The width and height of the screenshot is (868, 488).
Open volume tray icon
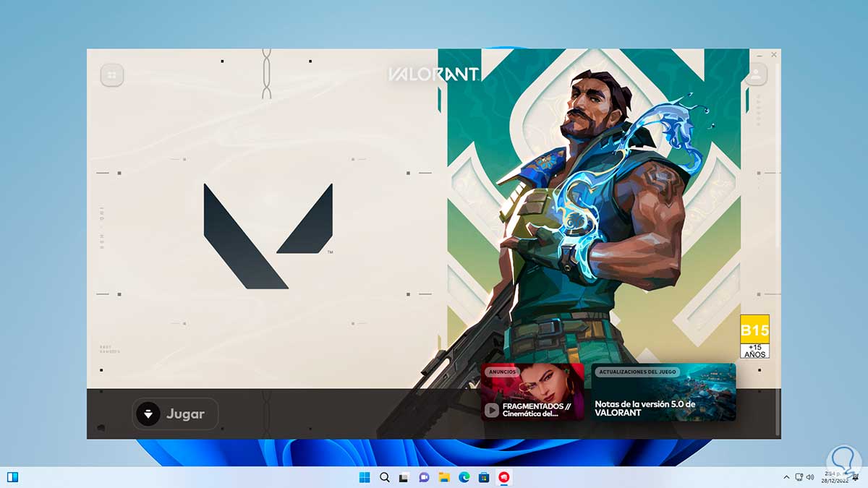click(x=810, y=477)
